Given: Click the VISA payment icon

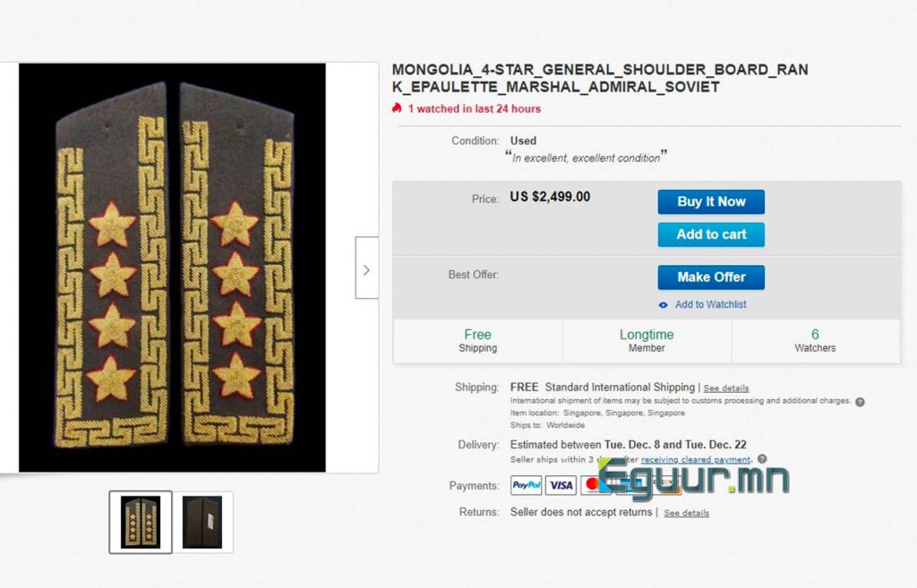Looking at the screenshot, I should [561, 485].
